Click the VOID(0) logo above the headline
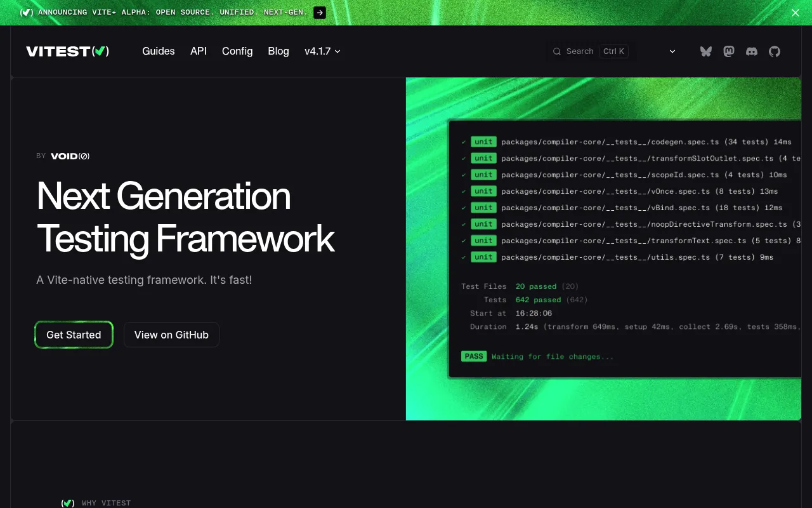 click(x=70, y=156)
